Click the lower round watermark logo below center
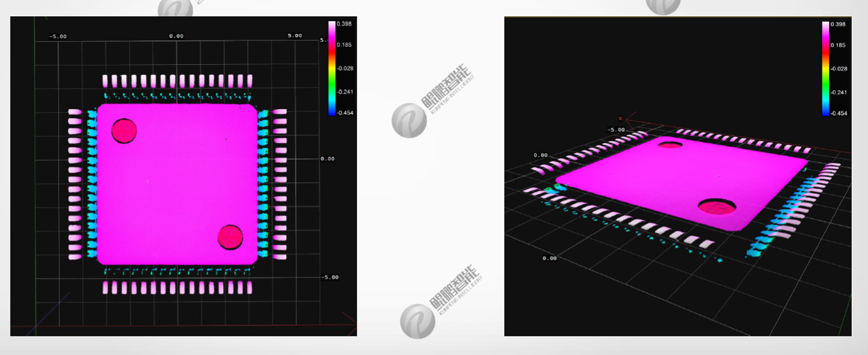 click(417, 321)
